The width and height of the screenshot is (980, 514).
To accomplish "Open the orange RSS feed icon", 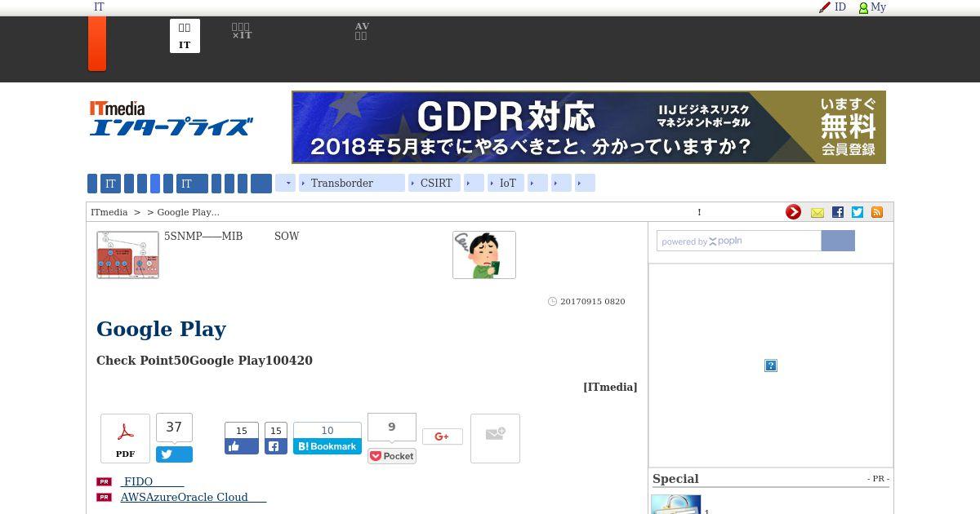I will coord(877,212).
